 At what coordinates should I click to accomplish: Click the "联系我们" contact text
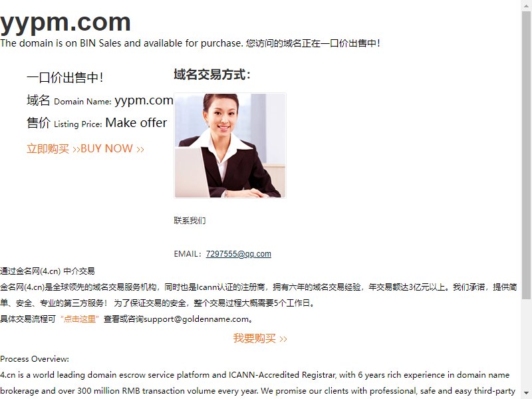[x=190, y=221]
